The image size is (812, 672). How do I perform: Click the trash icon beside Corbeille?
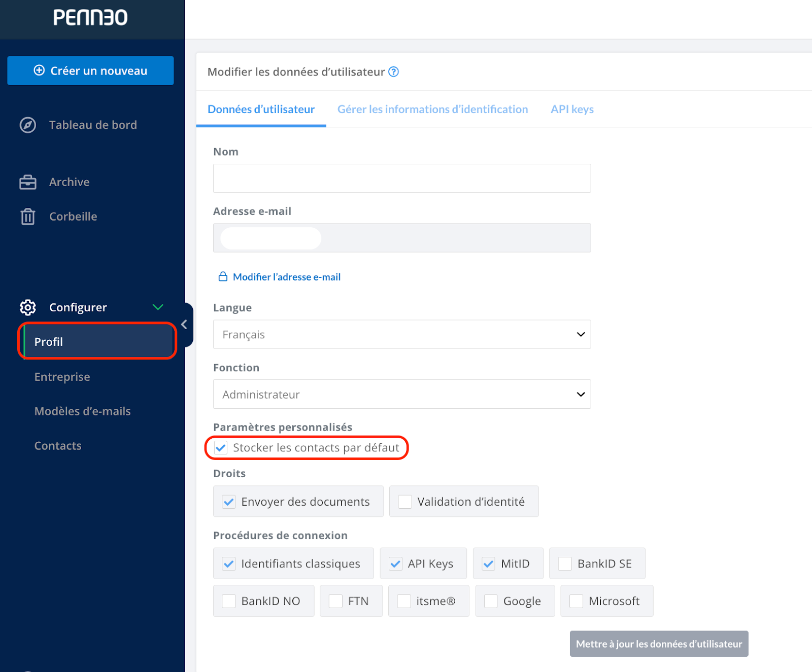[x=27, y=217]
